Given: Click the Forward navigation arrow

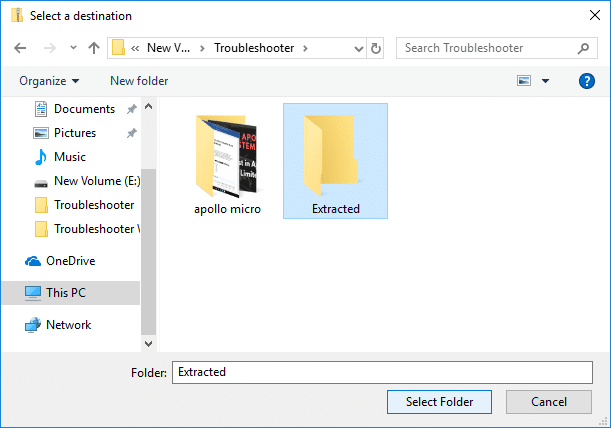Looking at the screenshot, I should point(49,48).
